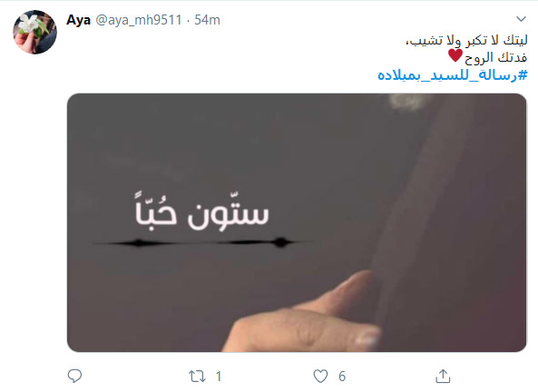Click the reply speech bubble icon

(74, 376)
